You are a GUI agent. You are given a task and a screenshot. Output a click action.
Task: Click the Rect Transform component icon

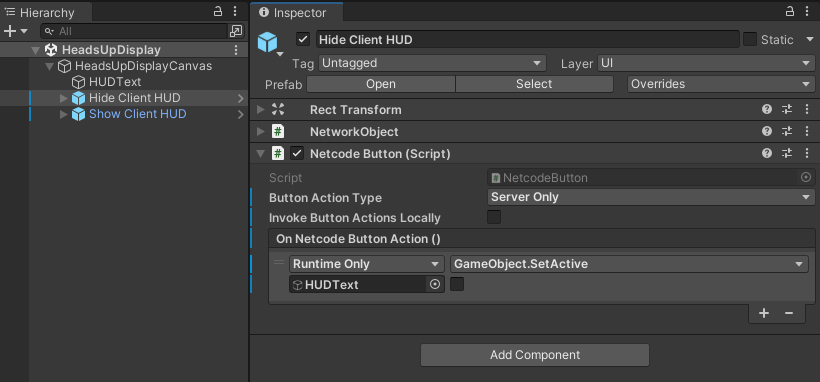click(x=278, y=110)
